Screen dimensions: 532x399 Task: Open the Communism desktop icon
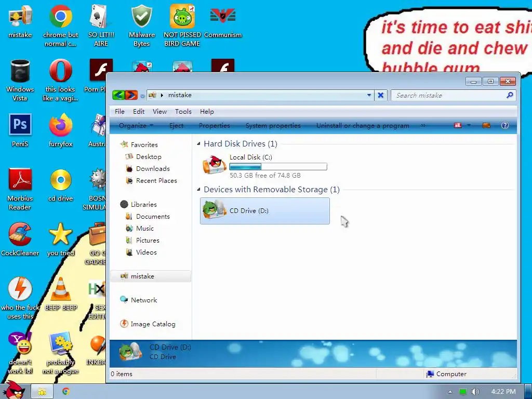223,21
